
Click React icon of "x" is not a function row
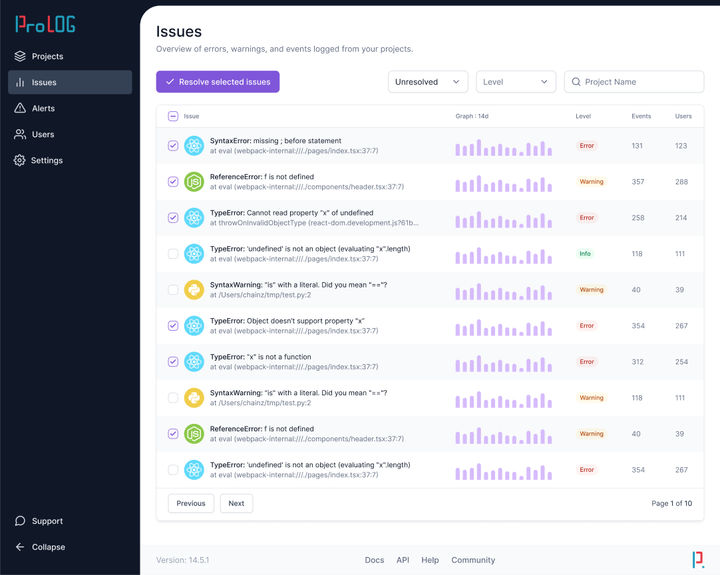click(x=194, y=362)
